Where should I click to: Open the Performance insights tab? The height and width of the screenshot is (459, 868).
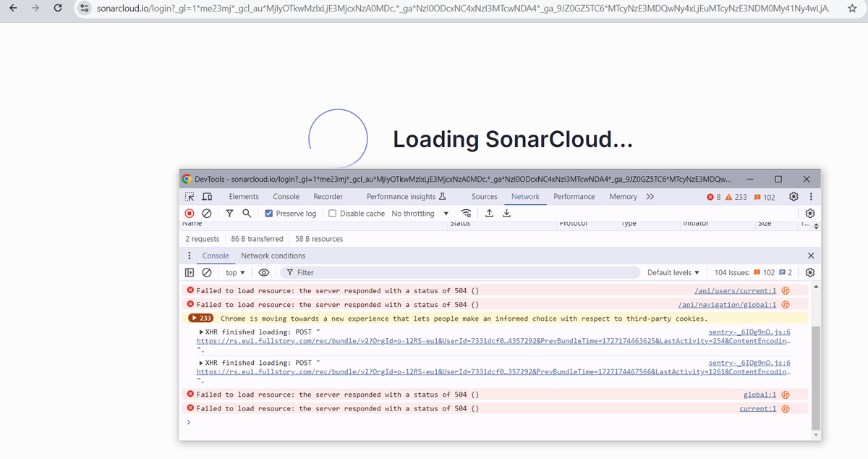pyautogui.click(x=406, y=197)
